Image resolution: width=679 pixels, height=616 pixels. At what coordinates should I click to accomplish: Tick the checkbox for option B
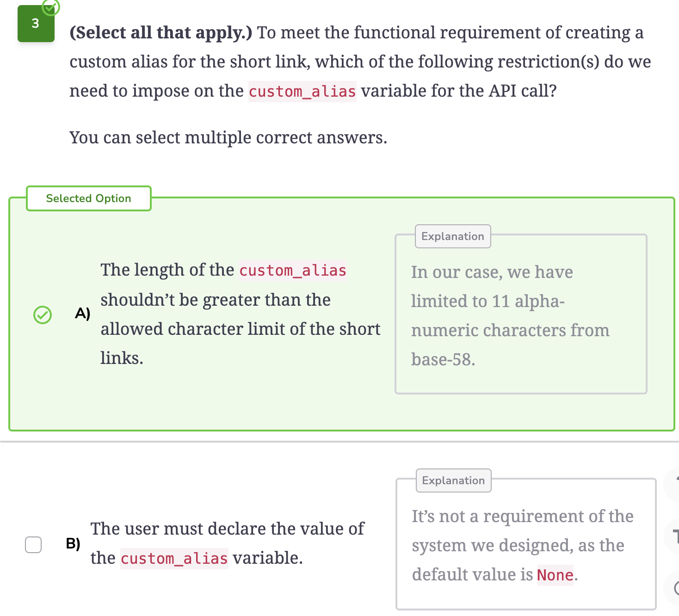pyautogui.click(x=33, y=545)
